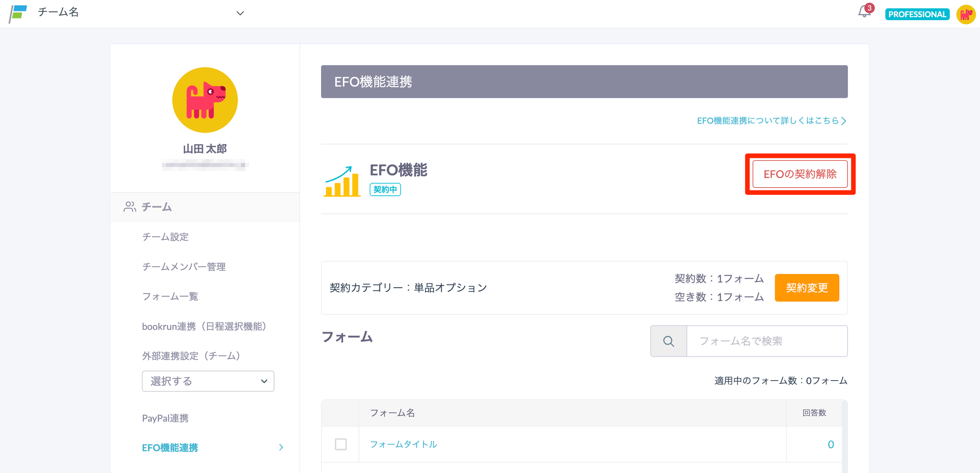The width and height of the screenshot is (980, 473).
Task: Select フォーム一覧 in sidebar
Action: 170,296
